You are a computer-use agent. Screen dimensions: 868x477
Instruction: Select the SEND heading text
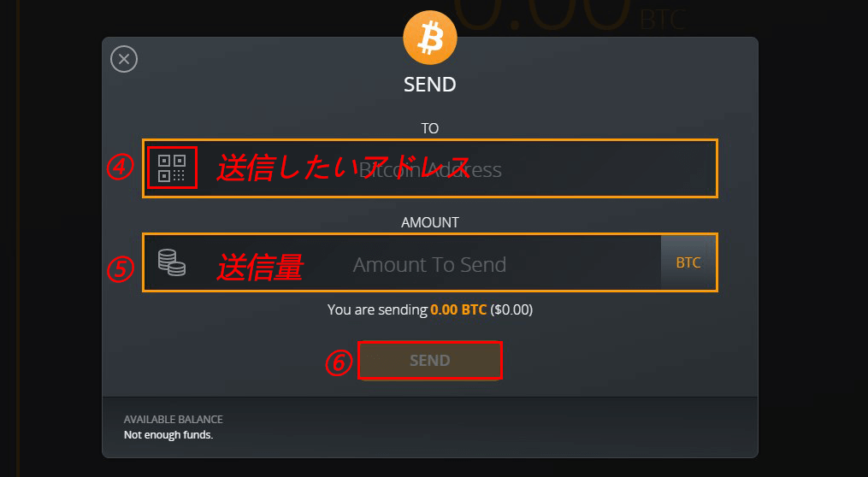[x=430, y=85]
